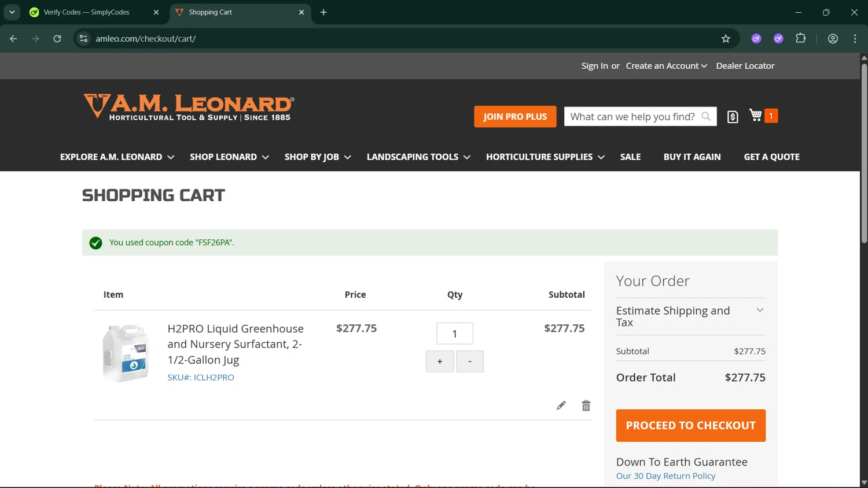This screenshot has width=868, height=488.
Task: Click the Down To Earth Guarantee heading
Action: [682, 461]
